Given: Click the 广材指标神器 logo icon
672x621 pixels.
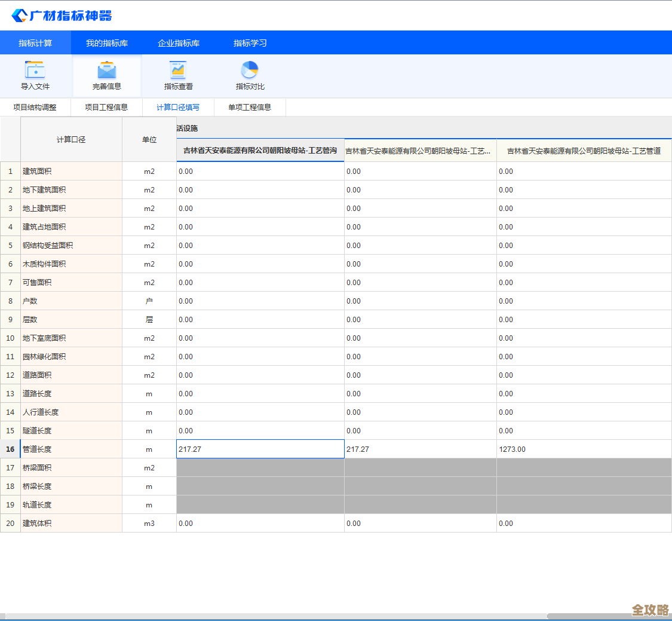Looking at the screenshot, I should [21, 14].
